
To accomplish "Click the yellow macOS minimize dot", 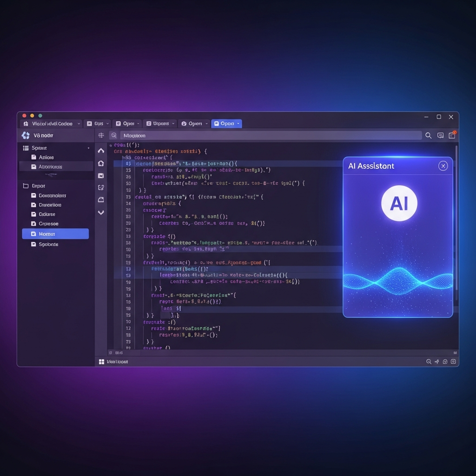I will pos(32,116).
